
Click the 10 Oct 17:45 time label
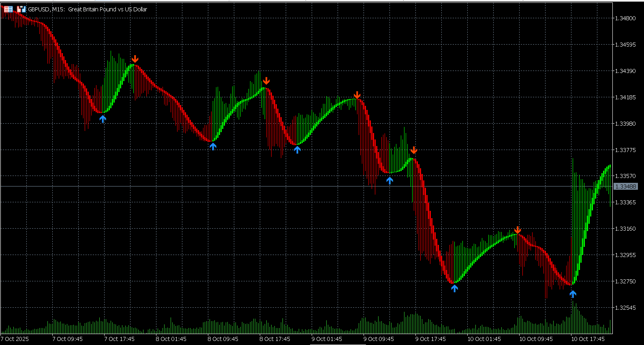[x=588, y=339]
